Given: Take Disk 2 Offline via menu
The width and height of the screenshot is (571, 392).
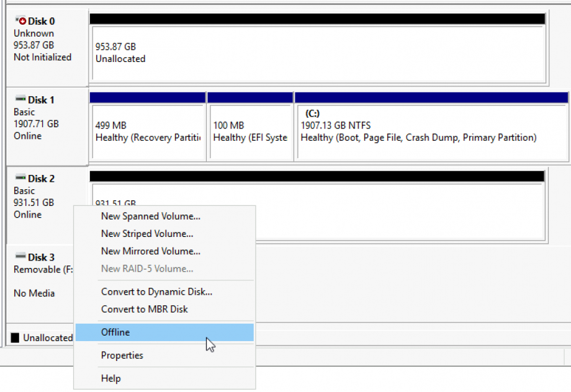Looking at the screenshot, I should (x=115, y=332).
